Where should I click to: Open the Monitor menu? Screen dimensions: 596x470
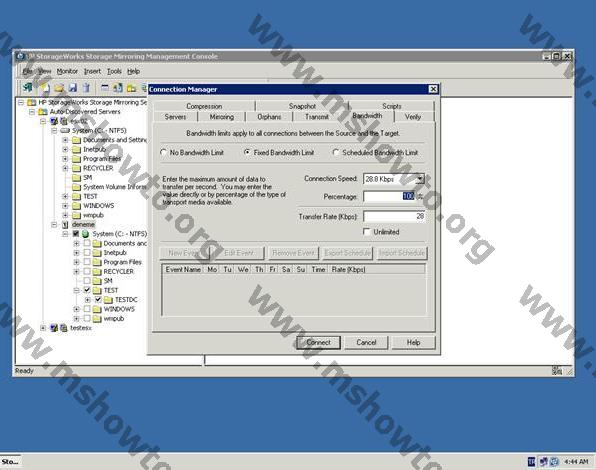67,71
